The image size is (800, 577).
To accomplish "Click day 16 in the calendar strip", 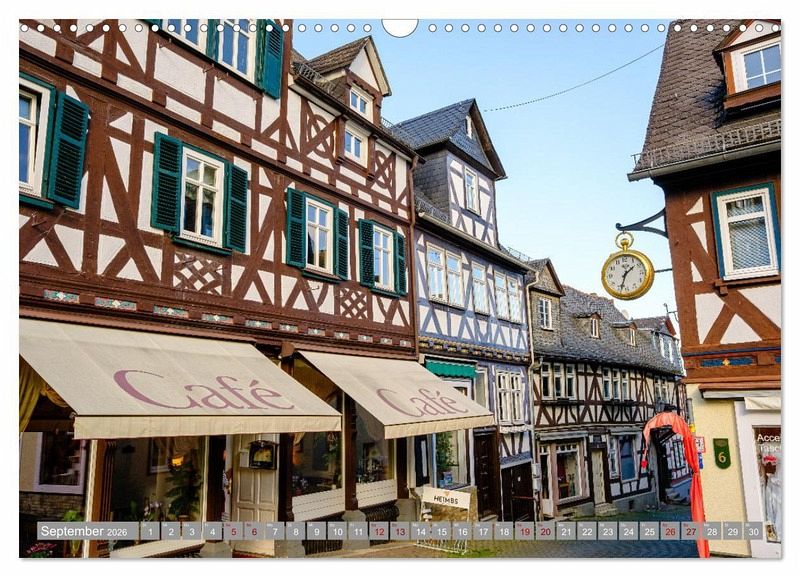I will coord(462,531).
